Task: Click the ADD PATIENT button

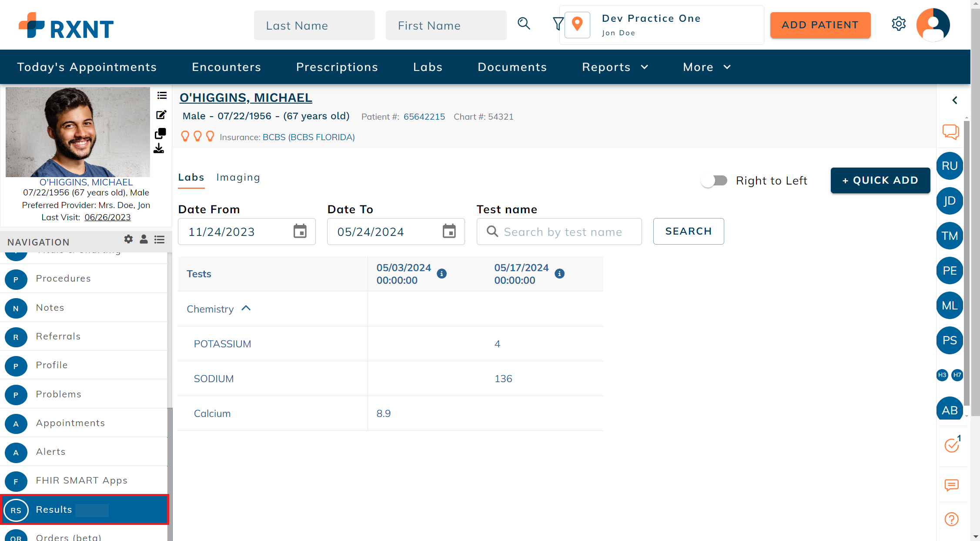Action: tap(820, 25)
